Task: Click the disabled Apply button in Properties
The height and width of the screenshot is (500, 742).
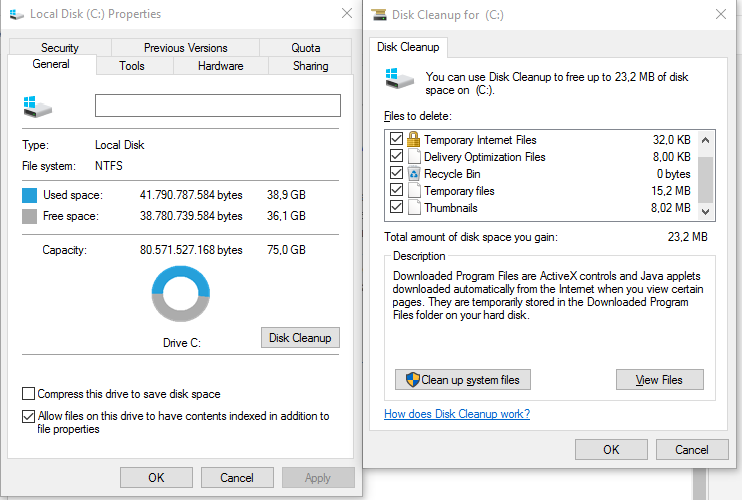Action: click(x=318, y=478)
